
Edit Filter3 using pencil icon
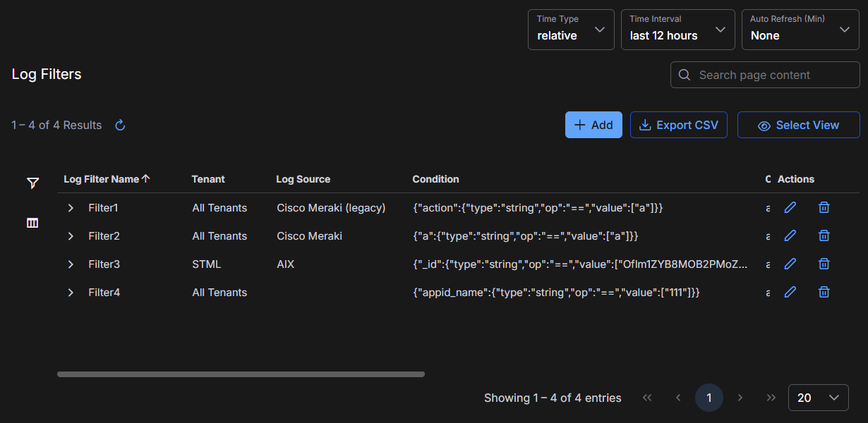click(790, 264)
